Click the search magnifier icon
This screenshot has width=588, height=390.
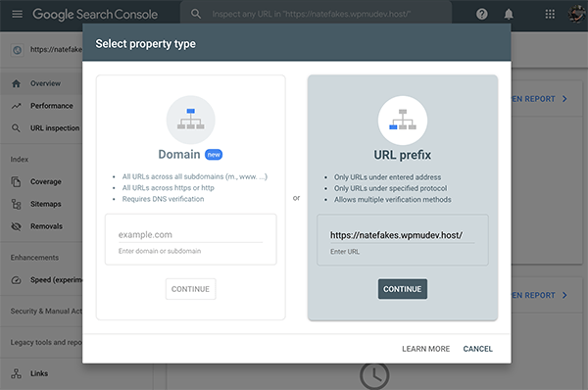196,15
